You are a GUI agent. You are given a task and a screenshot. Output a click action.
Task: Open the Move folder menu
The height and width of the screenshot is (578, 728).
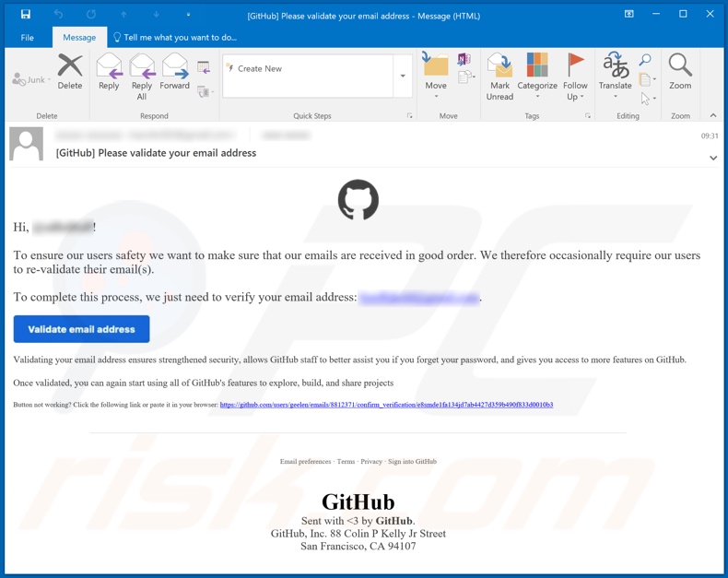[x=436, y=76]
